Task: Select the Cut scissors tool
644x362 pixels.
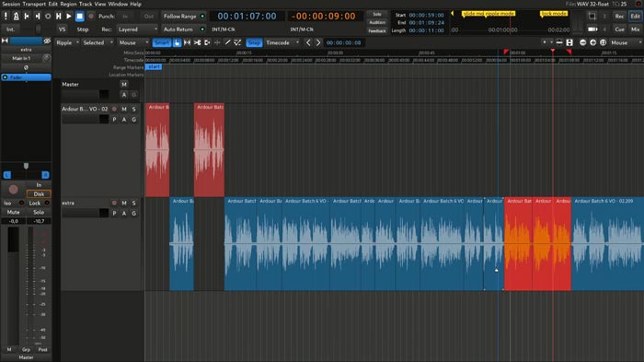Action: 197,42
